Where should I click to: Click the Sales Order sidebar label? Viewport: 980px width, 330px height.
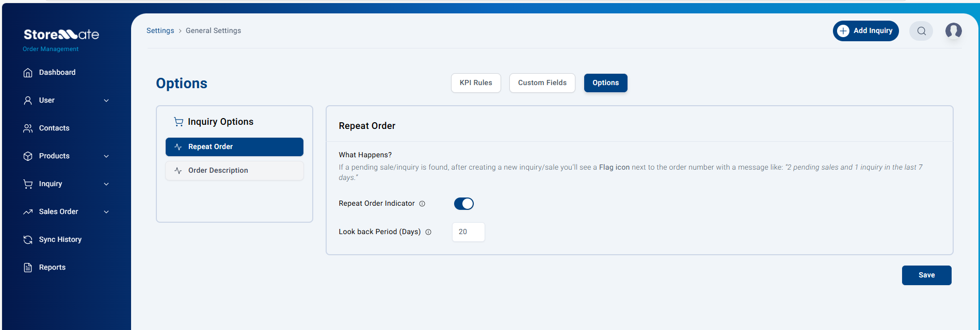pyautogui.click(x=58, y=212)
